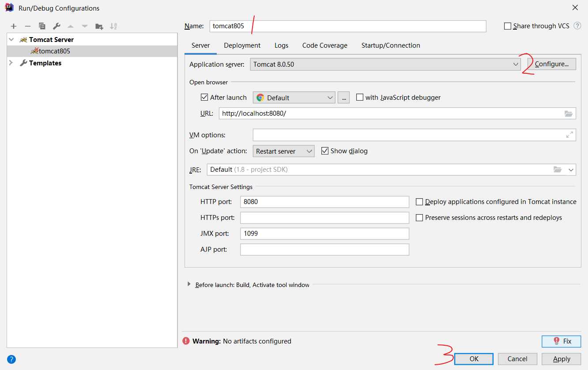Open the Logs tab
Image resolution: width=588 pixels, height=370 pixels.
(x=281, y=45)
